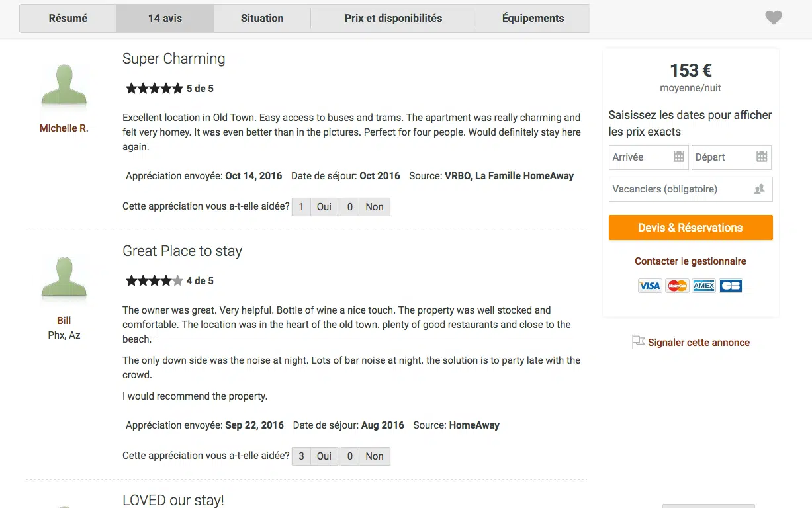Click the CB card icon
Image resolution: width=812 pixels, height=508 pixels.
tap(731, 286)
